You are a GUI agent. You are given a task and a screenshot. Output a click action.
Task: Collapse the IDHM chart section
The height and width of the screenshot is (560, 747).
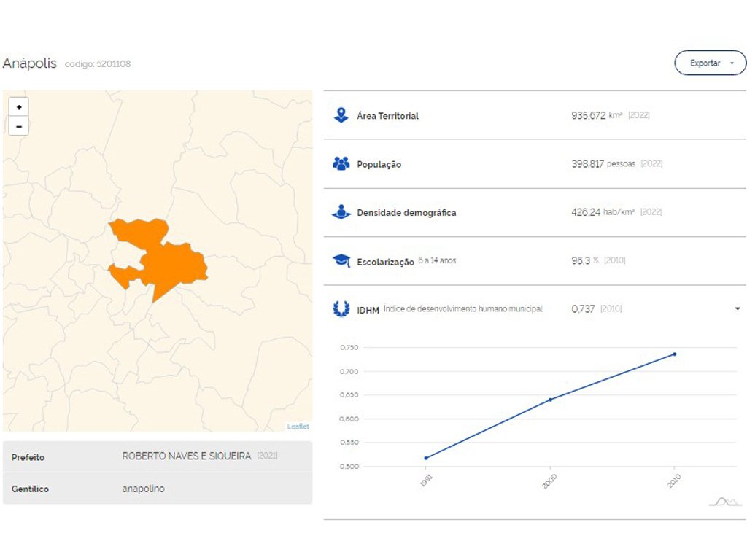pos(737,309)
